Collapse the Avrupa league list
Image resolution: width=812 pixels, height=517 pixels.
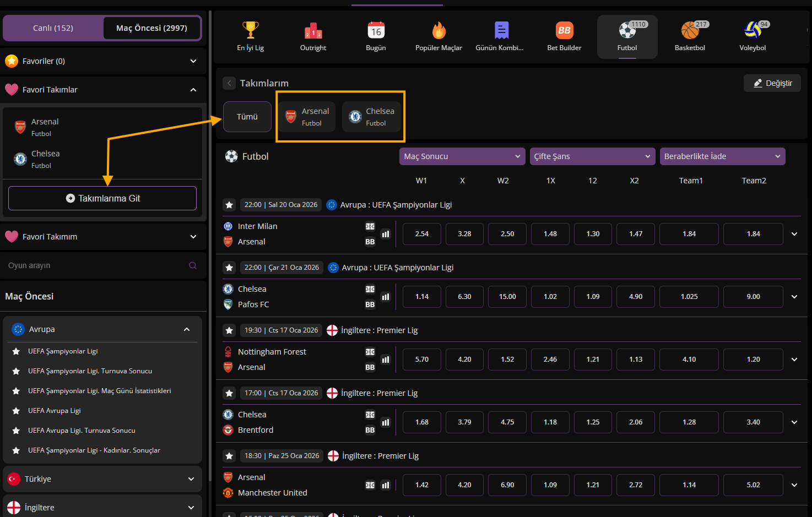[x=187, y=329]
